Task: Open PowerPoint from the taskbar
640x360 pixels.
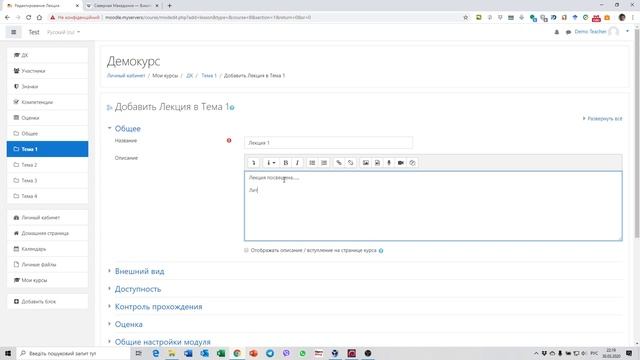Action: click(253, 353)
